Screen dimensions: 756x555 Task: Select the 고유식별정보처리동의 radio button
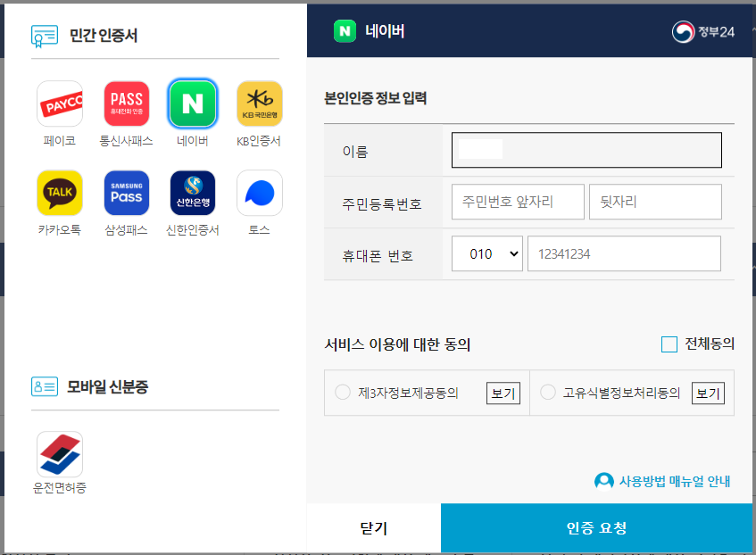[x=548, y=392]
